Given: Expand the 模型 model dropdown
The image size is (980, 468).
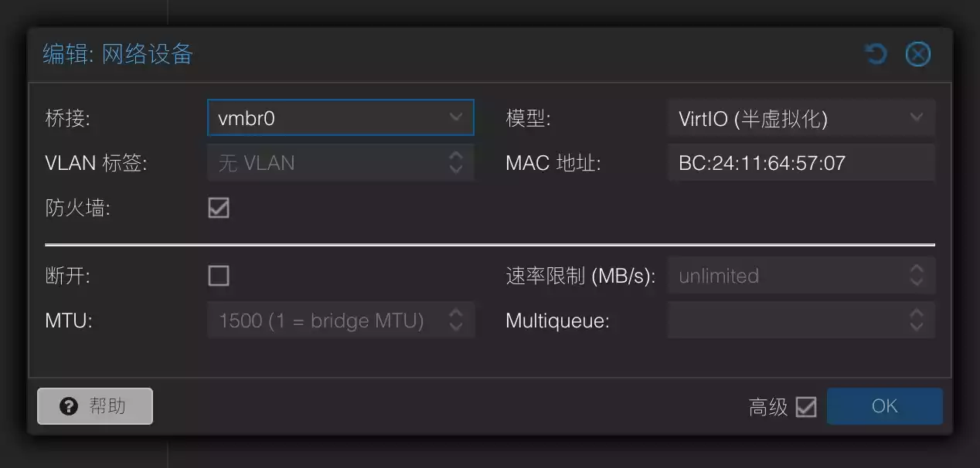Looking at the screenshot, I should point(917,117).
